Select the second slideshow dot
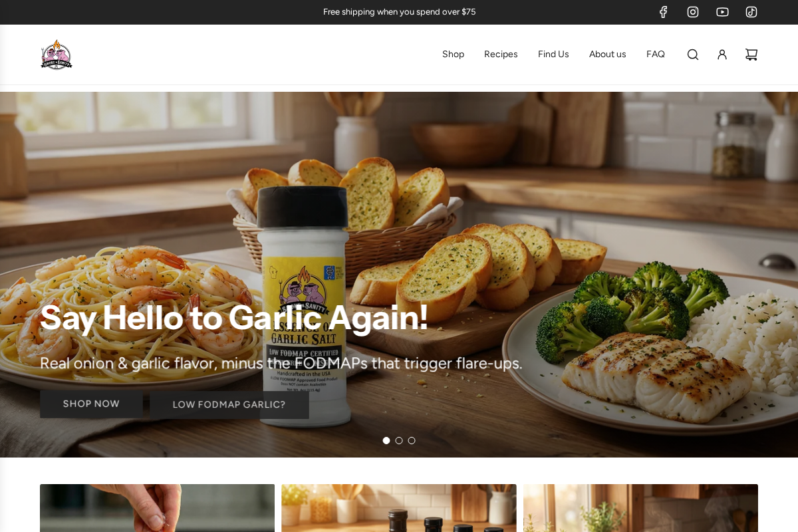This screenshot has width=798, height=532. 399,440
